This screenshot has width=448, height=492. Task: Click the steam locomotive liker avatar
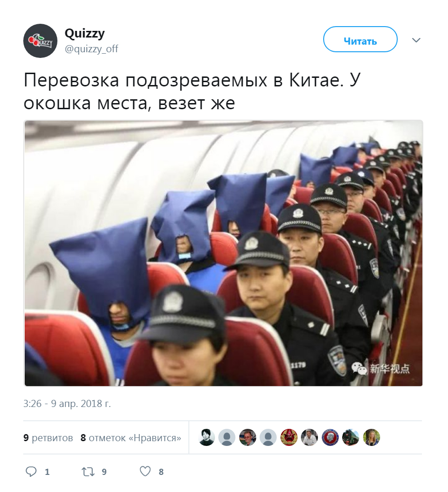[x=351, y=437]
